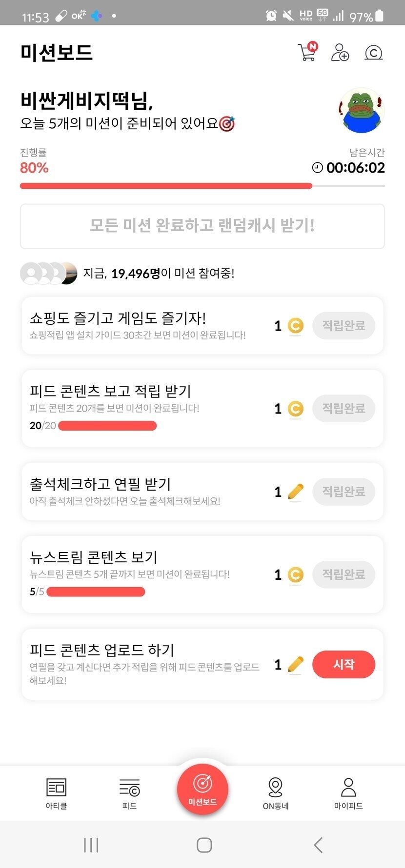405x868 pixels.
Task: Tap the pencil icon on 피드 콘텐츠 업로드
Action: [296, 665]
